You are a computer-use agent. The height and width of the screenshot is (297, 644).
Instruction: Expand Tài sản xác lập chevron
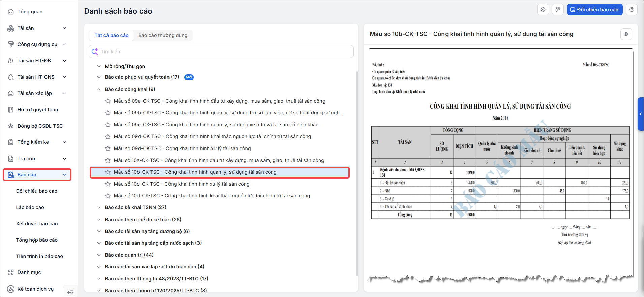coord(64,93)
